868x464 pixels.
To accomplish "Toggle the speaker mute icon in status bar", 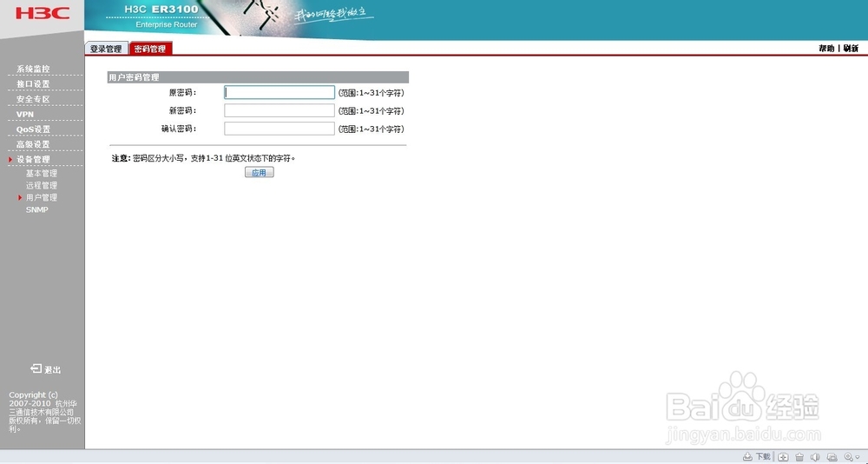I will 815,457.
